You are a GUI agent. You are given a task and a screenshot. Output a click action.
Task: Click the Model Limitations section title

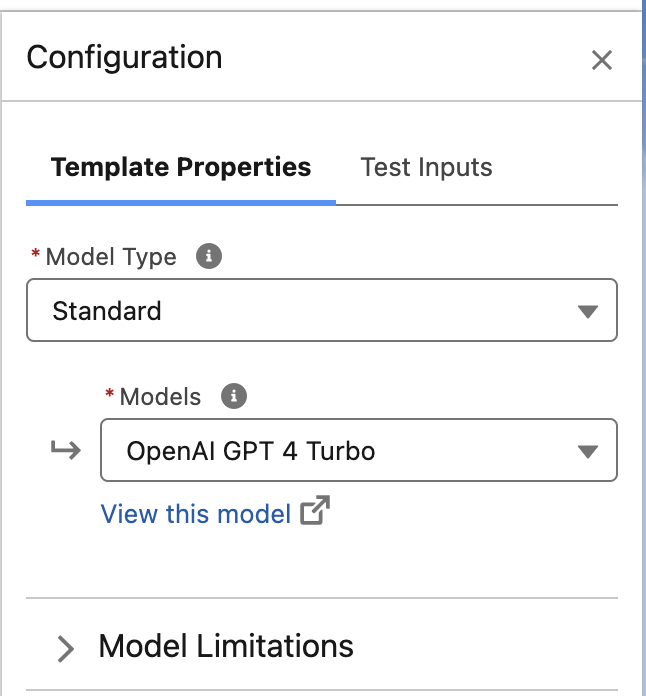point(226,646)
